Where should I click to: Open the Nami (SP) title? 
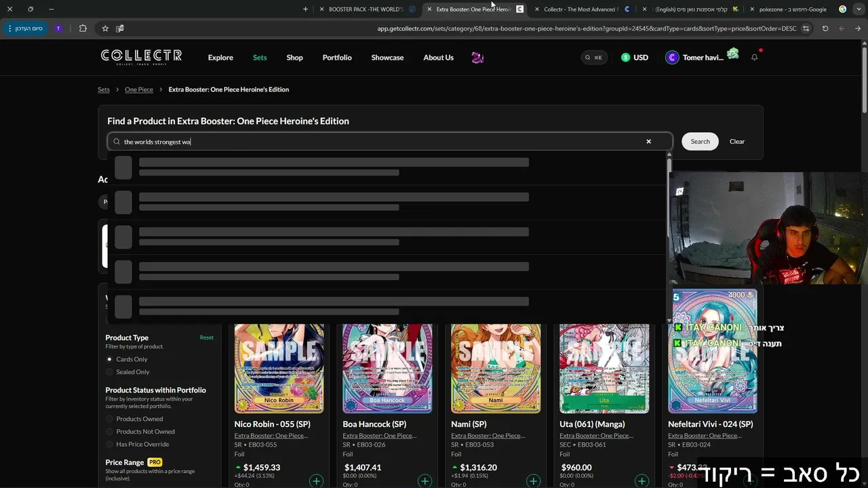tap(469, 424)
